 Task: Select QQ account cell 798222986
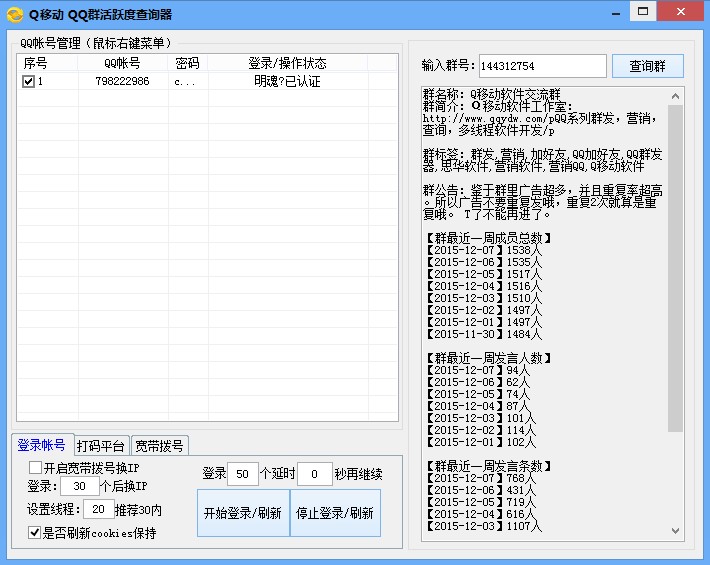click(x=122, y=81)
